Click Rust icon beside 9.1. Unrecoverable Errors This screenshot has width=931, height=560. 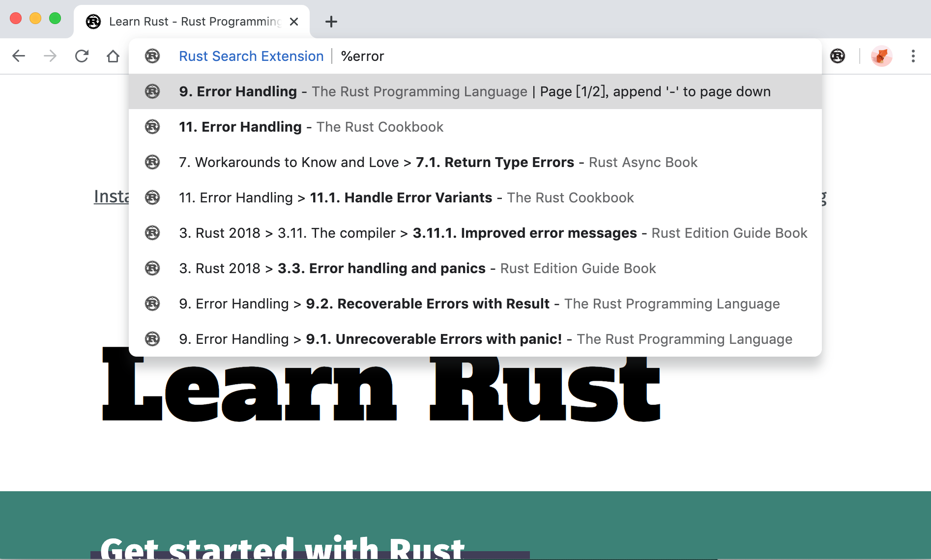(x=152, y=339)
